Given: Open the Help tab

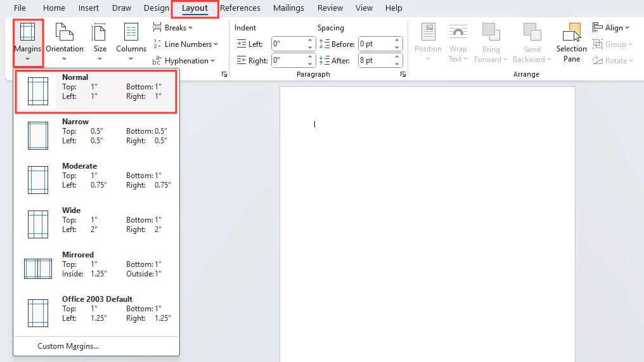Looking at the screenshot, I should 394,8.
